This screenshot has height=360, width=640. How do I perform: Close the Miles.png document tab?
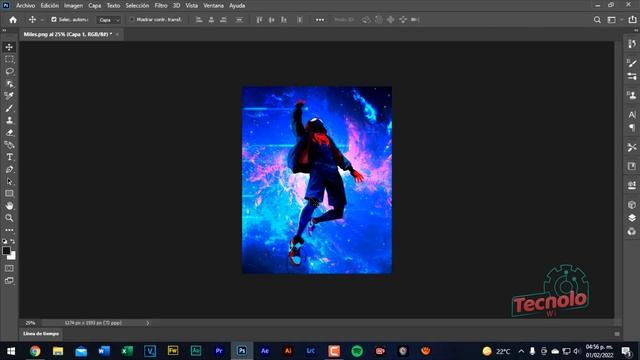click(x=118, y=34)
